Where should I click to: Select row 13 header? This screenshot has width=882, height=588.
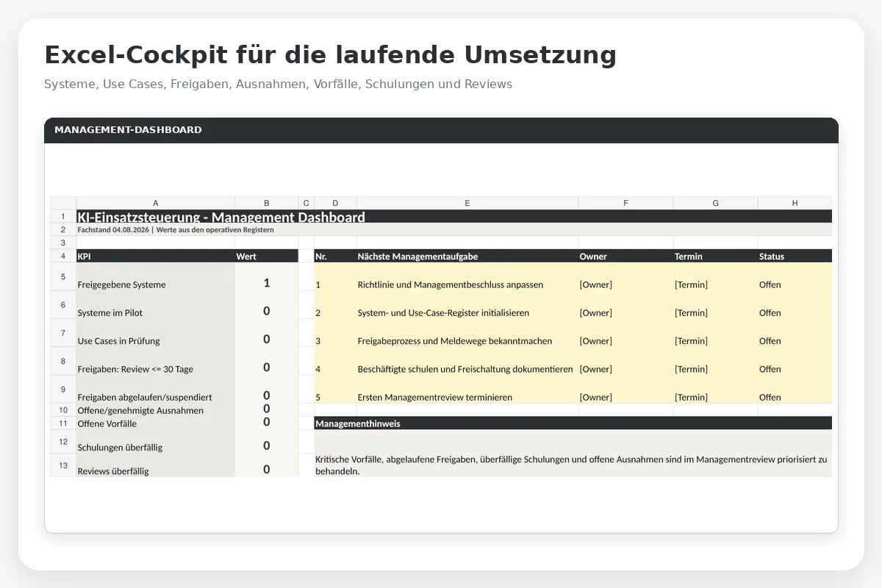63,465
